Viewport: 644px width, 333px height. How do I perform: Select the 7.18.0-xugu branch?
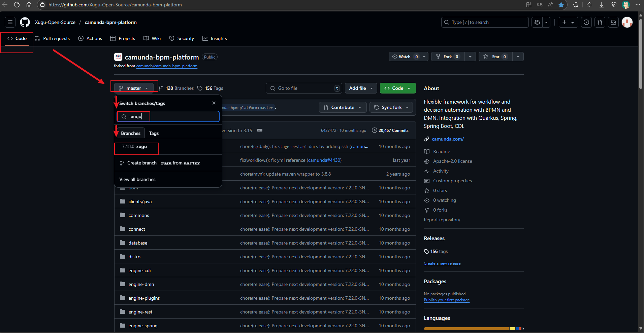(135, 147)
